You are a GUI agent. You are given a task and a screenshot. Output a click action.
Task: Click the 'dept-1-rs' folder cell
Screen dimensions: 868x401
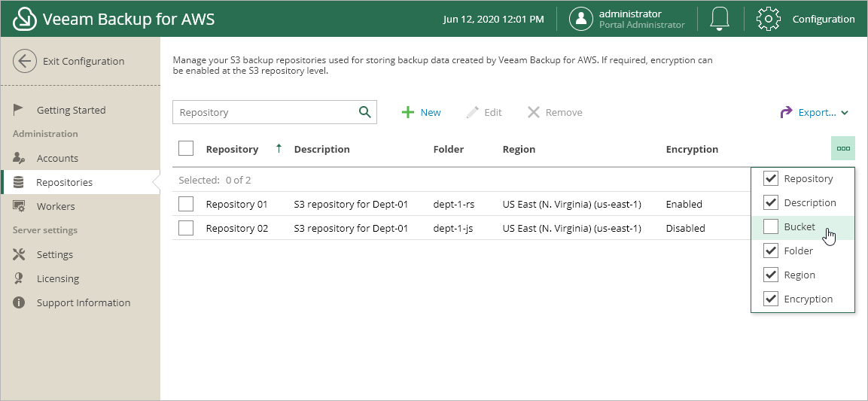(x=453, y=204)
